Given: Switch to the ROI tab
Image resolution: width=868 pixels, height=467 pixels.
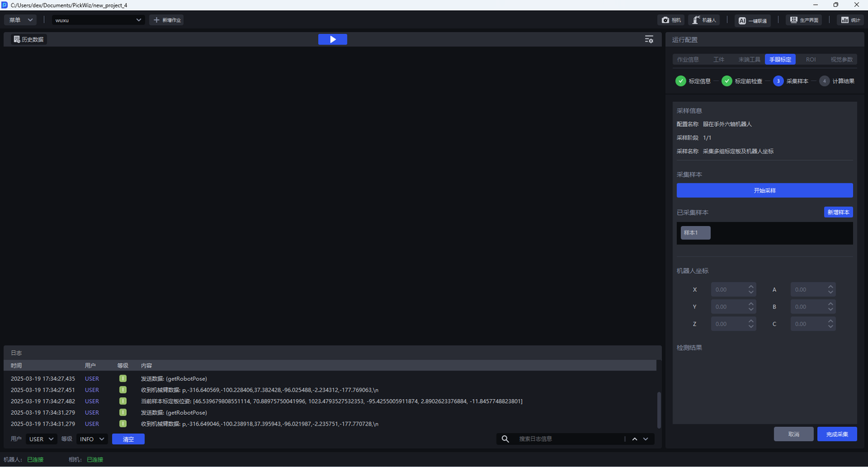Looking at the screenshot, I should [810, 60].
